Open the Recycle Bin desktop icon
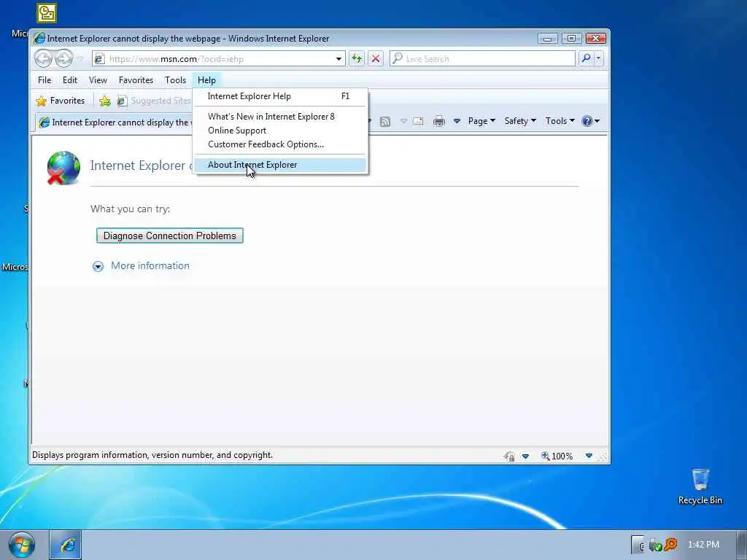747x560 pixels. tap(700, 486)
